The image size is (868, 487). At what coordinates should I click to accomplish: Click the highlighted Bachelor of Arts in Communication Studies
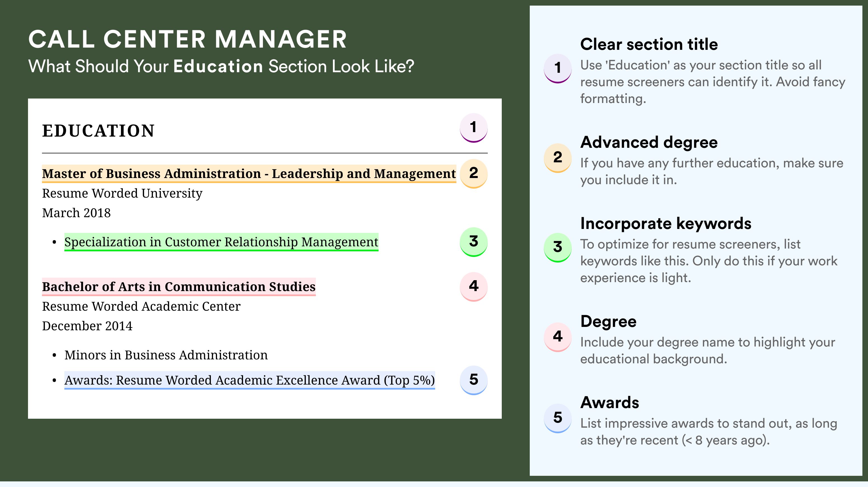pos(179,287)
